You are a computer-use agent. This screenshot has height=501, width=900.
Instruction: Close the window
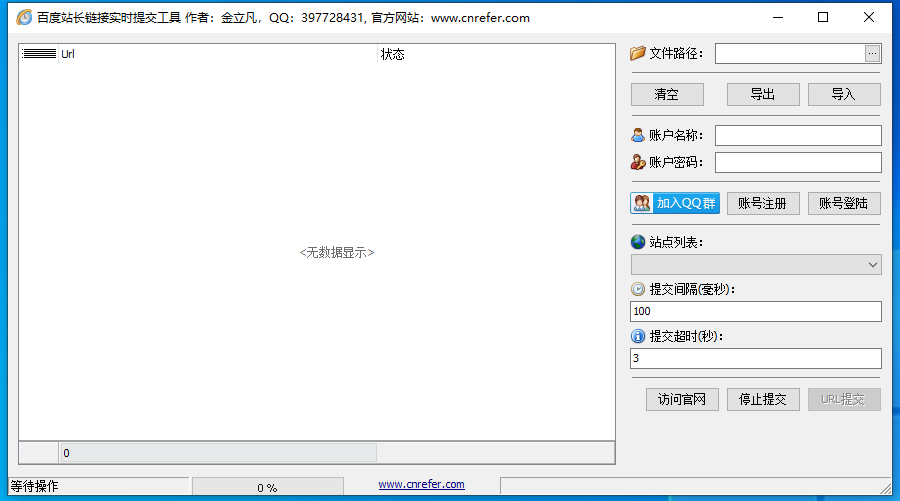(869, 17)
